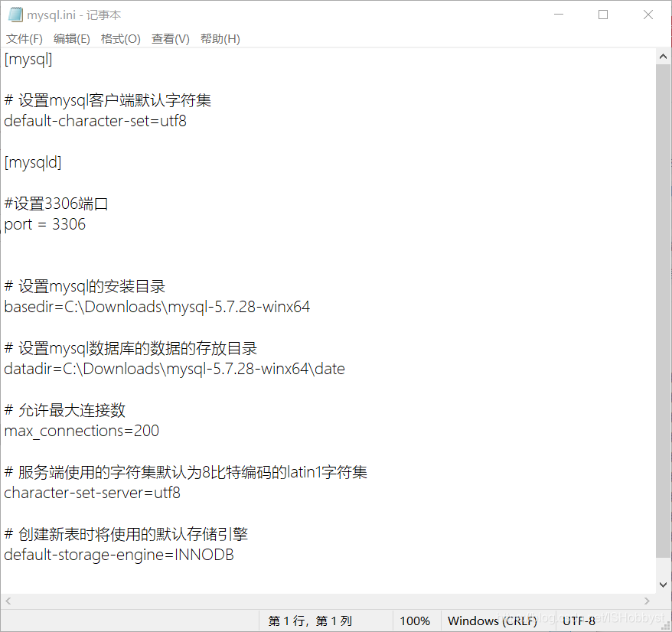Minimize the mysql.ini Notepad window
Image resolution: width=672 pixels, height=632 pixels.
pos(559,15)
